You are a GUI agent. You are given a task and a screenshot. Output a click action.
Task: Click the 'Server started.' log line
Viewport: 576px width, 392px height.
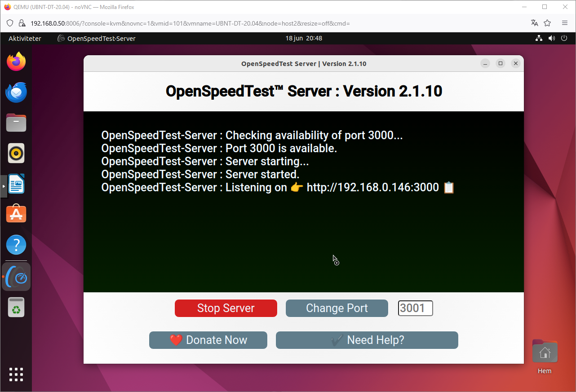[x=200, y=174]
